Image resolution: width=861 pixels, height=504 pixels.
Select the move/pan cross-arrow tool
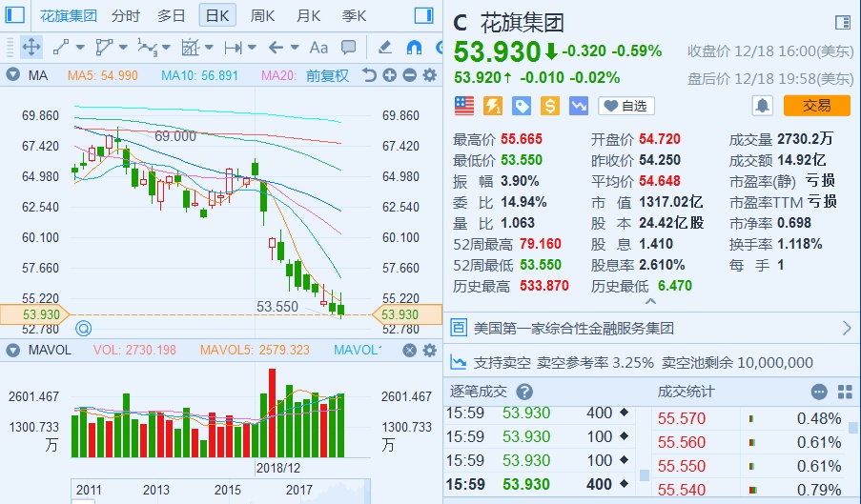[31, 48]
